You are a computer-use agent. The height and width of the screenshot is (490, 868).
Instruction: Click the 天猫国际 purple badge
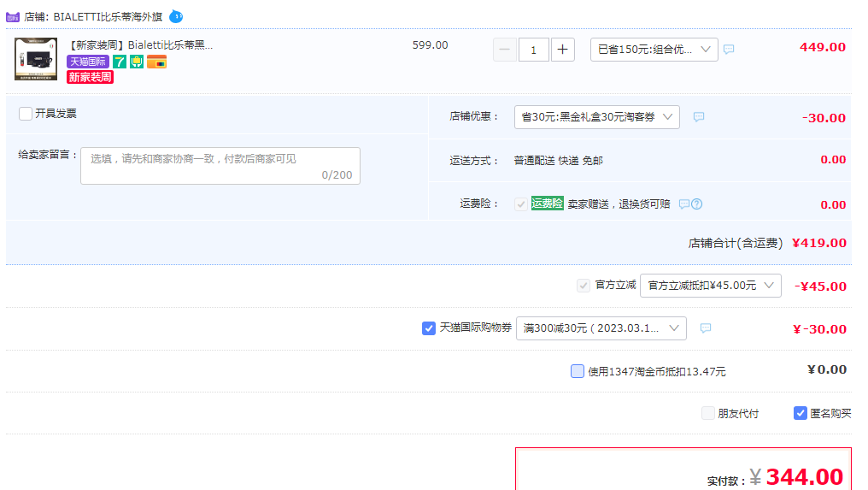pos(88,62)
